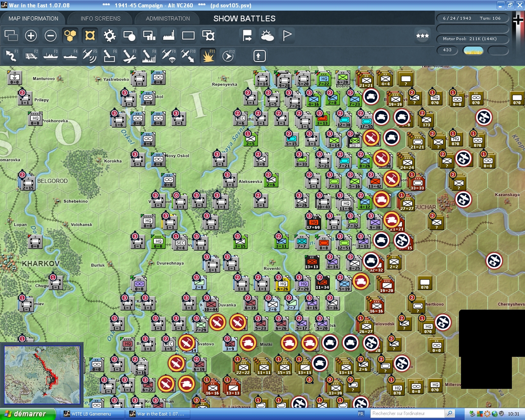This screenshot has width=525, height=420.
Task: Click the Kharkov city label
Action: (x=41, y=263)
